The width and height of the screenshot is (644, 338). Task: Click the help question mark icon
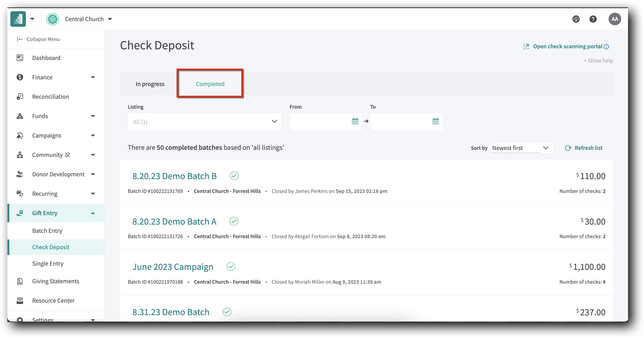593,19
